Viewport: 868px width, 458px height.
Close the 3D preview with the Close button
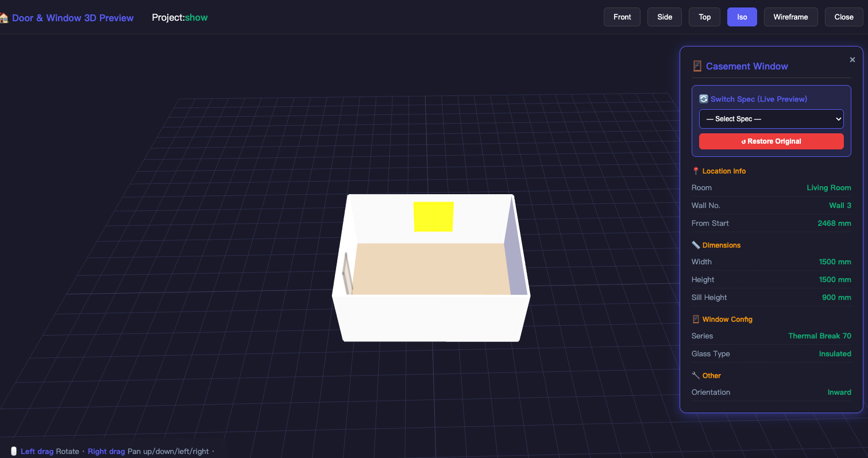[x=844, y=17]
